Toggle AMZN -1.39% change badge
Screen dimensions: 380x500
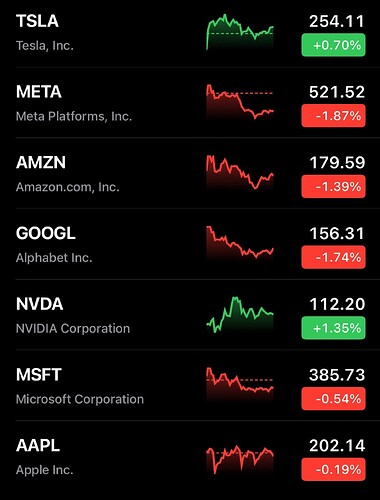333,186
